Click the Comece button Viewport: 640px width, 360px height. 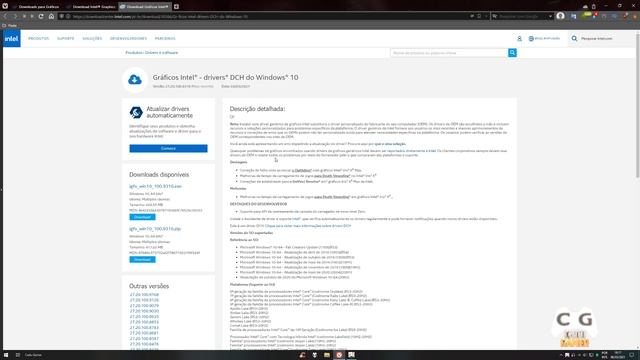[168, 148]
